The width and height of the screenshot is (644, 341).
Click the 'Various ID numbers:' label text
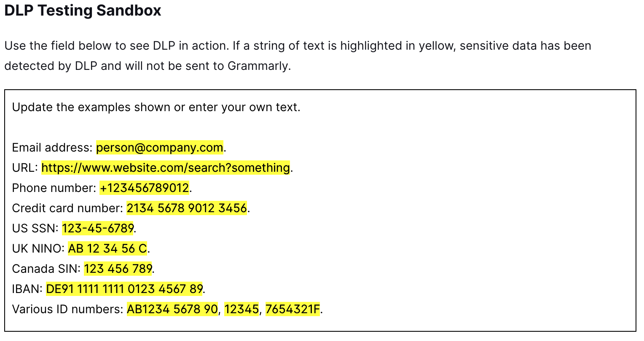tap(68, 309)
